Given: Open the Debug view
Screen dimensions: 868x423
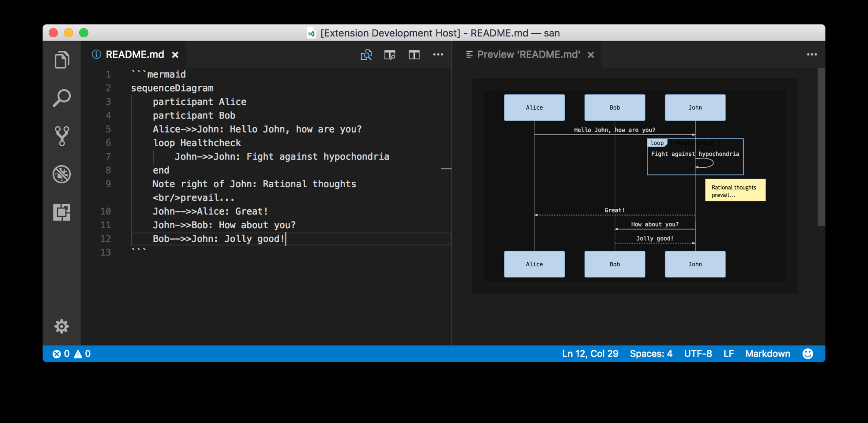Looking at the screenshot, I should click(x=62, y=174).
